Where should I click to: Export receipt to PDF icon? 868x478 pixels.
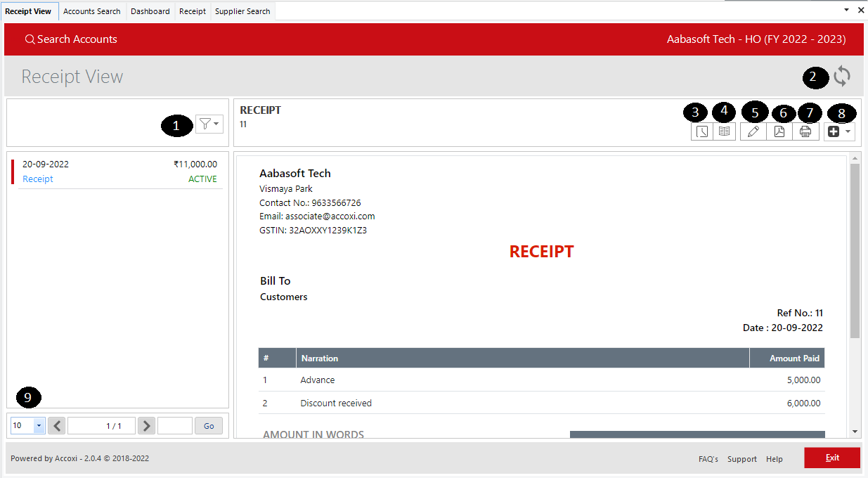tap(779, 131)
